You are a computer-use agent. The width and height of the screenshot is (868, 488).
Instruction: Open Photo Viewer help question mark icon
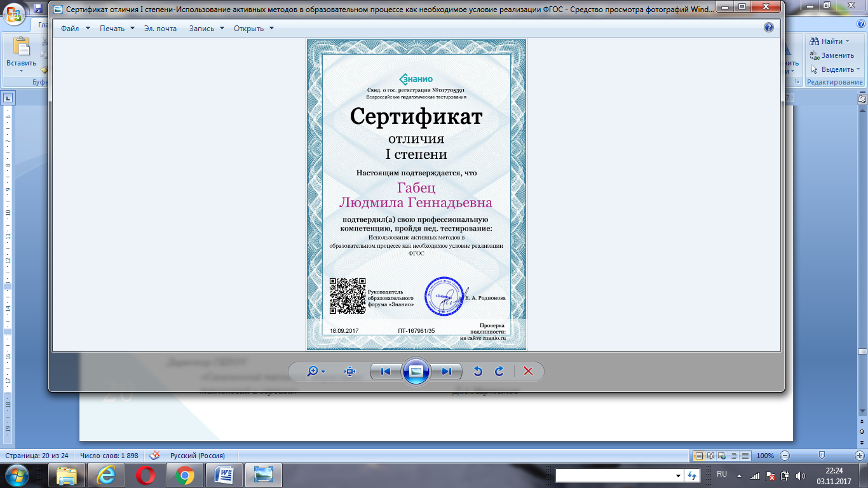tap(769, 28)
